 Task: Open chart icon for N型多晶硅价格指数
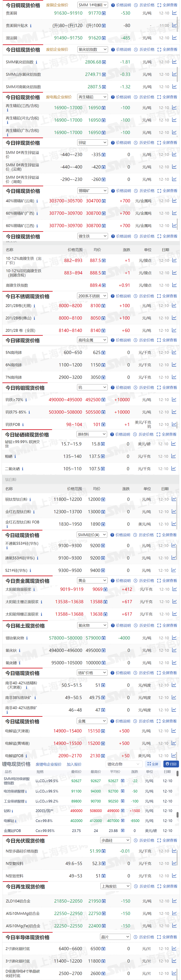coord(174,851)
